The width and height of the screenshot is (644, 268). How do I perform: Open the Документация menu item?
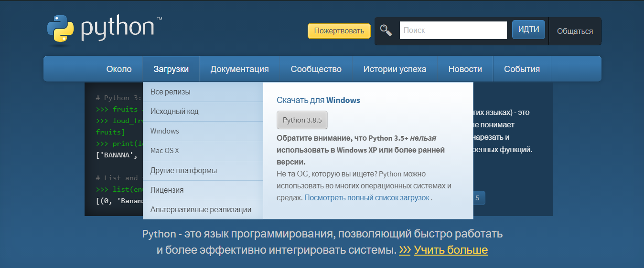tap(239, 69)
